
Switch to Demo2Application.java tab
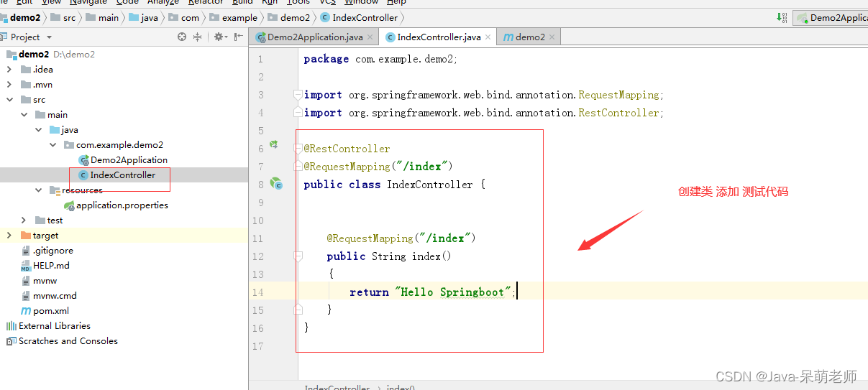[314, 37]
